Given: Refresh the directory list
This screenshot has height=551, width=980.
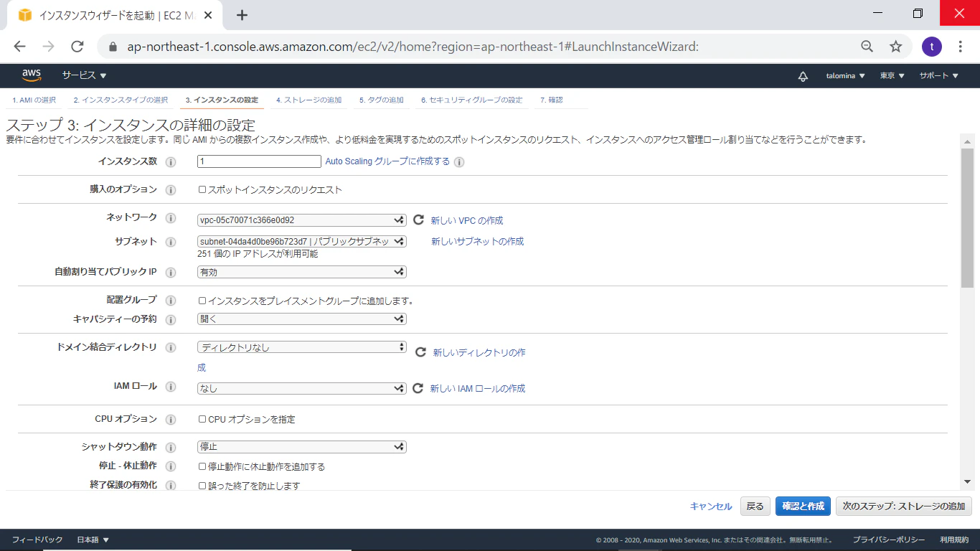Looking at the screenshot, I should (421, 352).
